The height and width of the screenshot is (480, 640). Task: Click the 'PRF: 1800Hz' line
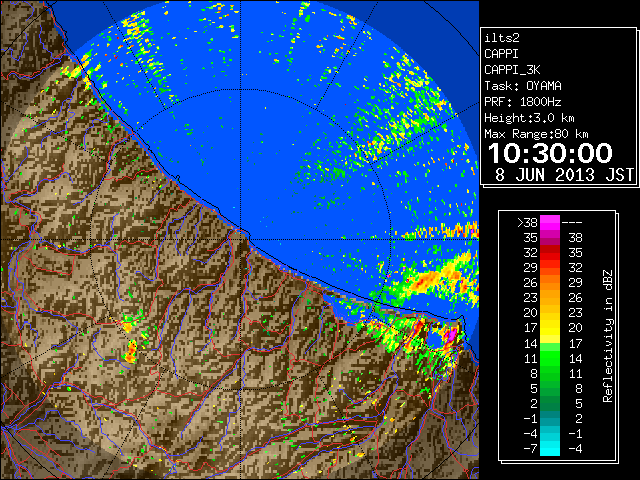[x=523, y=102]
